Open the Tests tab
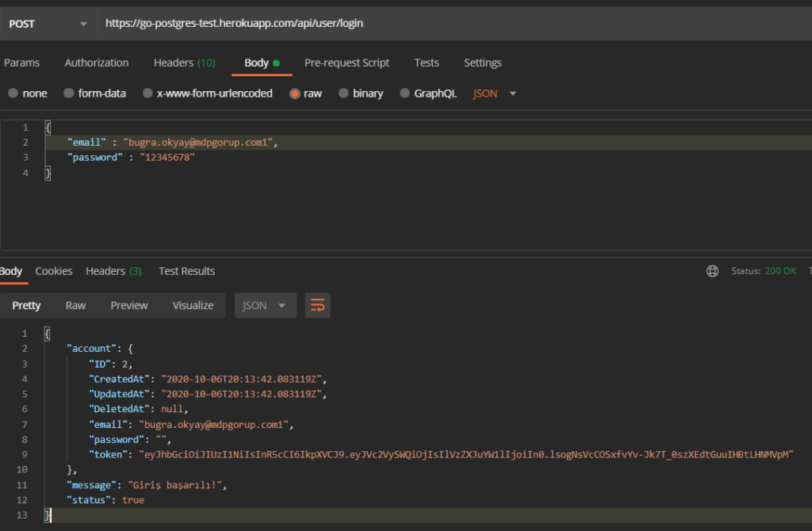Screen dimensions: 812x531 click(x=426, y=63)
